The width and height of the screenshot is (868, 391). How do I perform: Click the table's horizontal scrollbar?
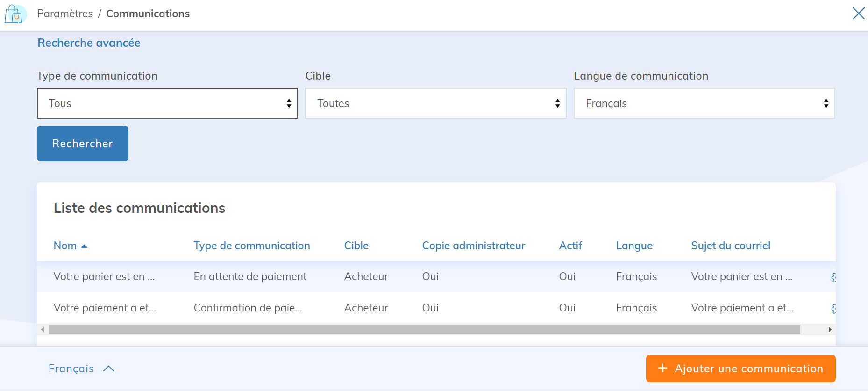[424, 330]
